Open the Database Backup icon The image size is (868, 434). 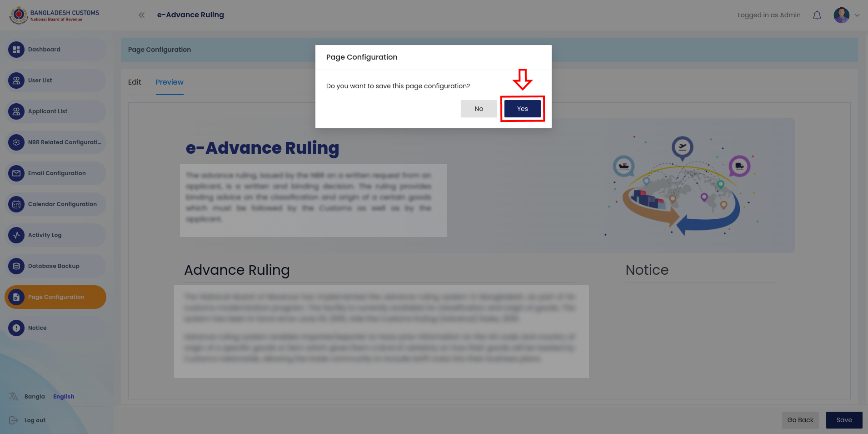pyautogui.click(x=16, y=266)
